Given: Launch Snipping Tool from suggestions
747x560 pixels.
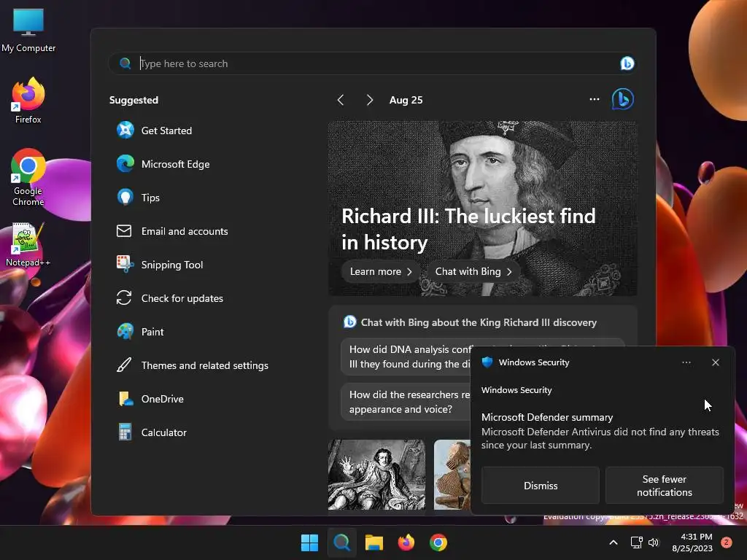Looking at the screenshot, I should (x=160, y=265).
